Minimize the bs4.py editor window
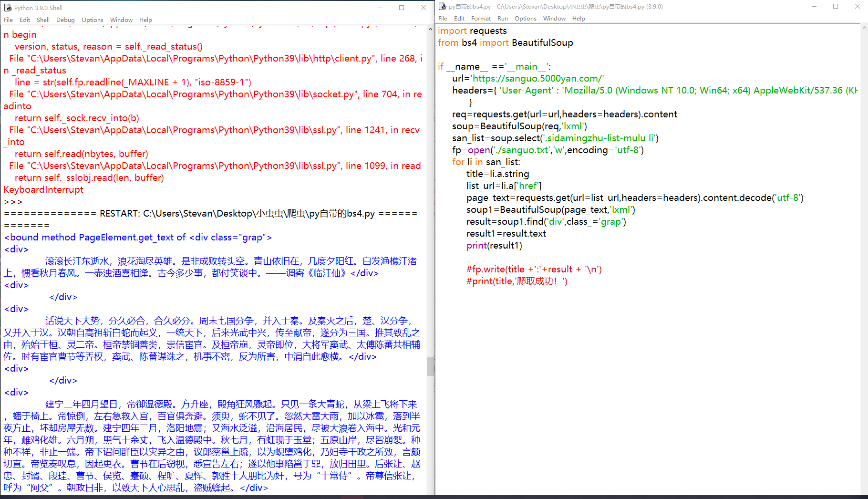The height and width of the screenshot is (499, 868). [814, 6]
